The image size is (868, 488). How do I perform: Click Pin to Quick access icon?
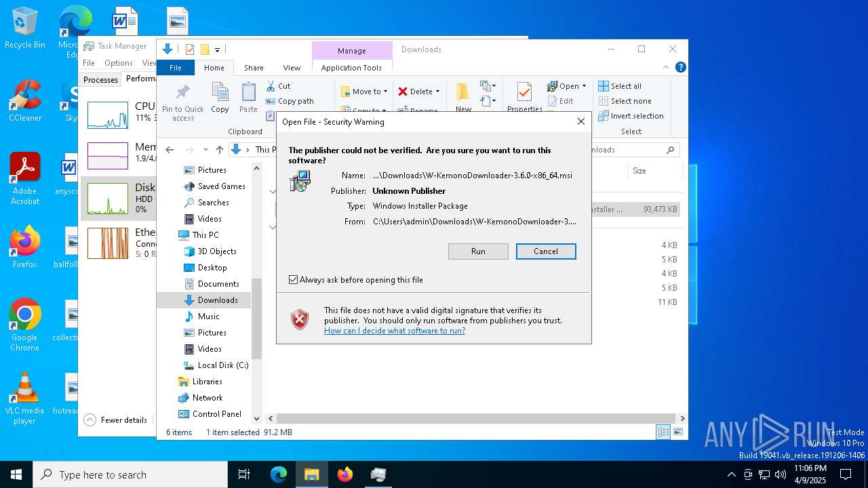pyautogui.click(x=182, y=102)
